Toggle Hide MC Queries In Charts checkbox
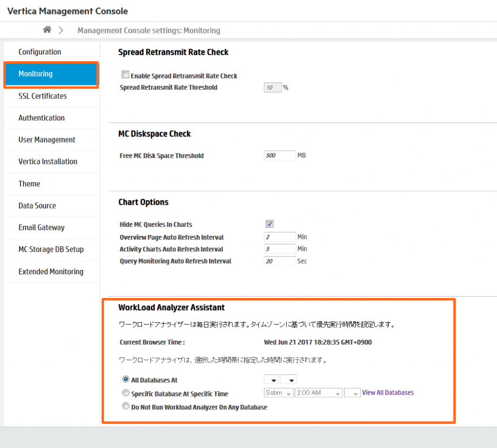Image resolution: width=497 pixels, height=448 pixels. [270, 224]
